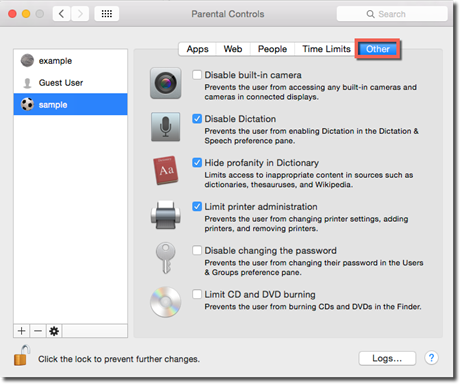The height and width of the screenshot is (384, 460).
Task: Click the Dictionary book icon
Action: 166,170
